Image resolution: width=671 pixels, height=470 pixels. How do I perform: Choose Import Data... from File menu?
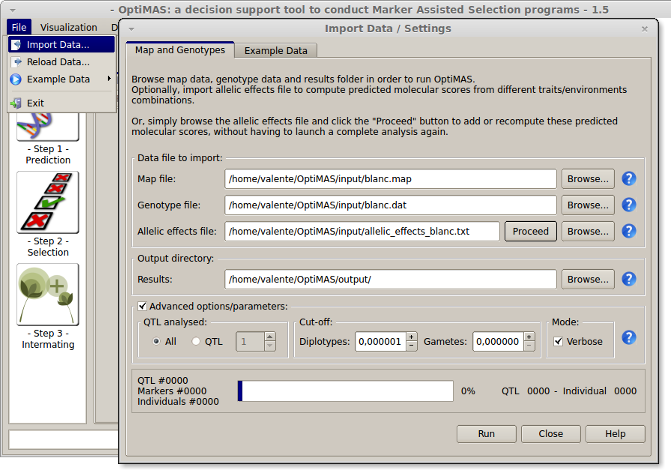[61, 45]
